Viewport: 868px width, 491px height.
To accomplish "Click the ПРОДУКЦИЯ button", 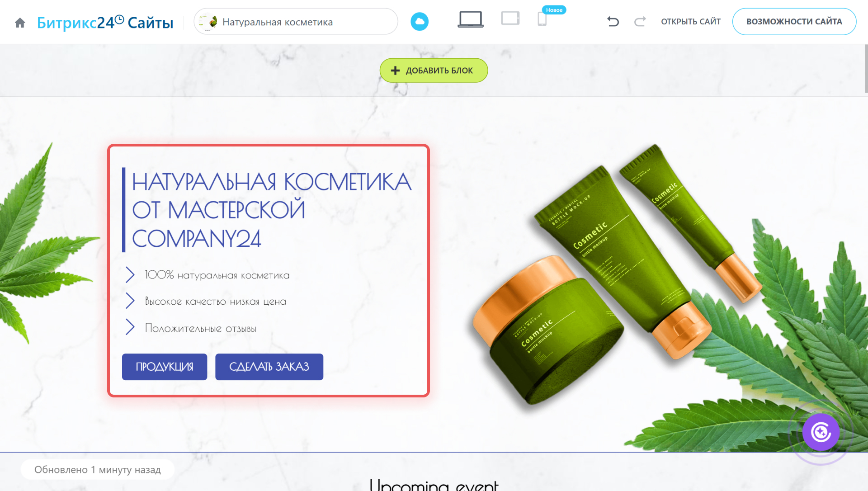I will 165,367.
